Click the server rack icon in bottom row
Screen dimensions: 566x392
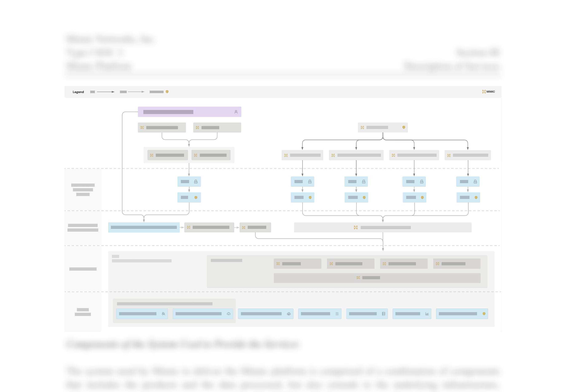click(383, 314)
